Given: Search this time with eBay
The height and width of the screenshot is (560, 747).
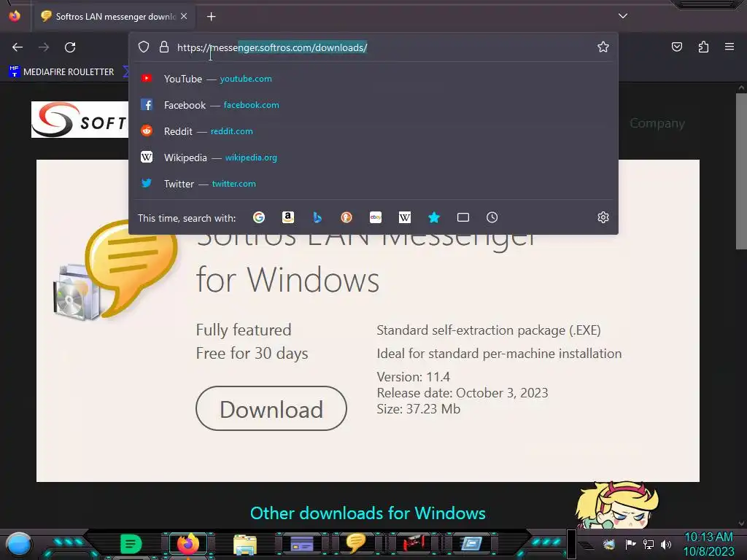Looking at the screenshot, I should click(x=376, y=217).
